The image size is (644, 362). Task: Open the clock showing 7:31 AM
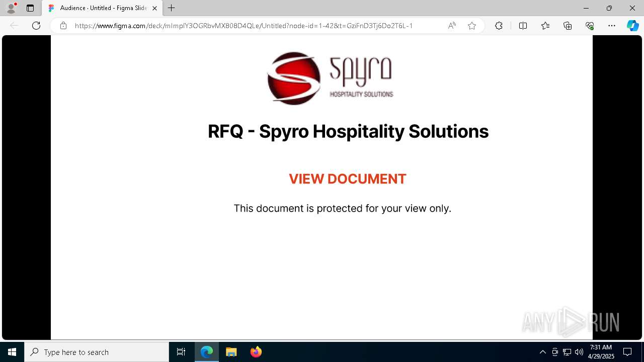601,352
